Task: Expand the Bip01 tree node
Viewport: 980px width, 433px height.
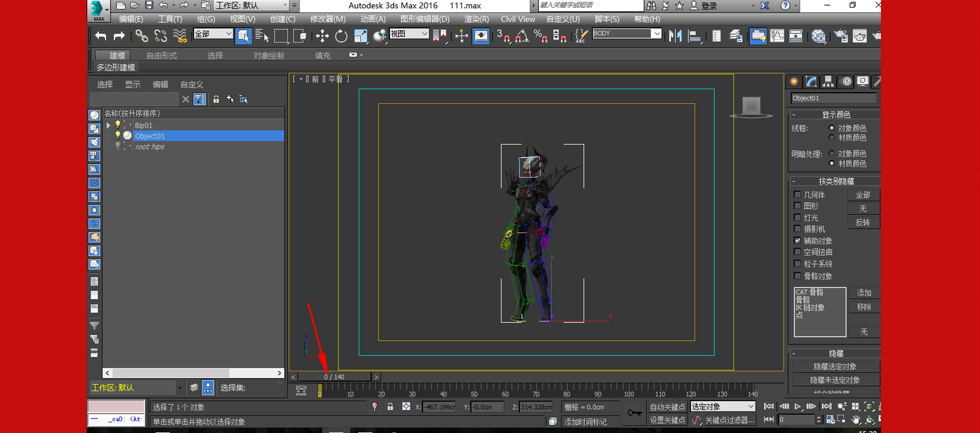Action: pyautogui.click(x=108, y=125)
